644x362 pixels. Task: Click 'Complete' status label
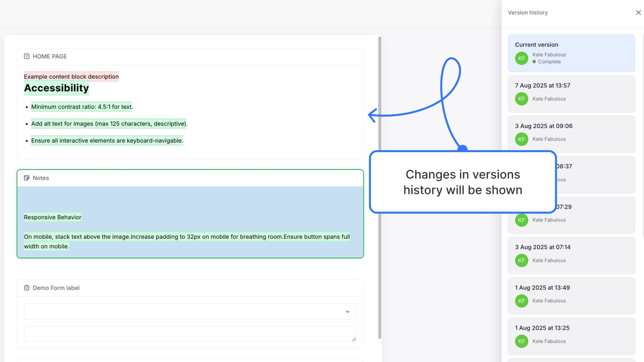[549, 62]
